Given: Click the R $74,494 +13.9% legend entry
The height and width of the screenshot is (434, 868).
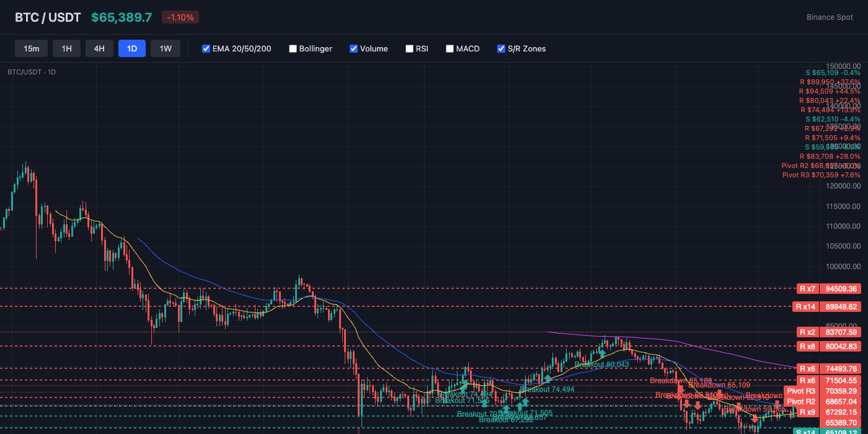Looking at the screenshot, I should pyautogui.click(x=830, y=110).
